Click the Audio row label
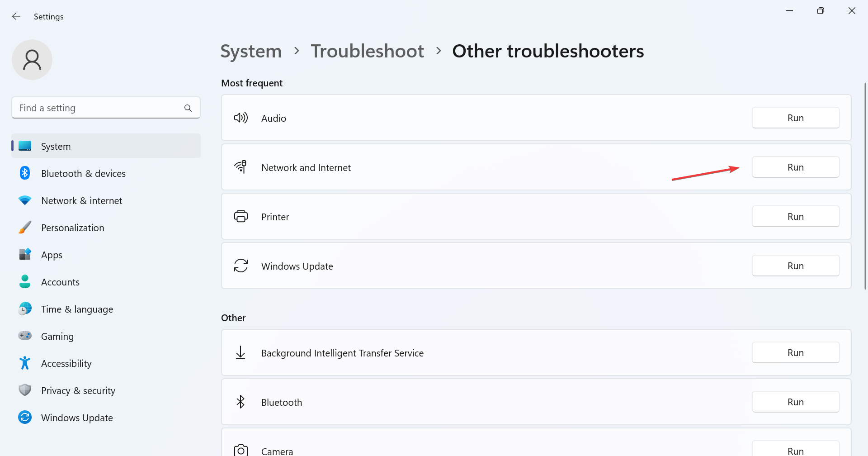The image size is (868, 456). tap(274, 118)
